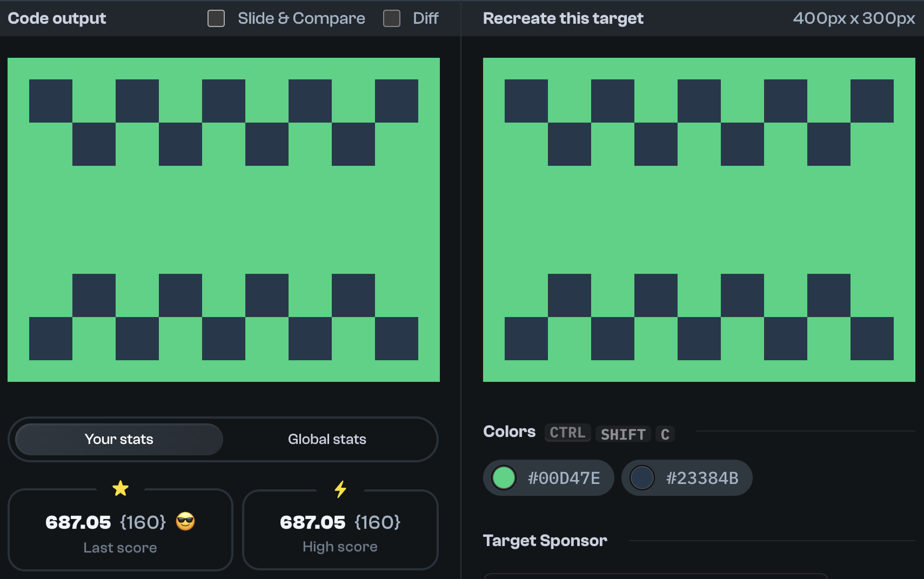Copy the #23384B hex color code
The width and height of the screenshot is (924, 579).
[x=702, y=477]
